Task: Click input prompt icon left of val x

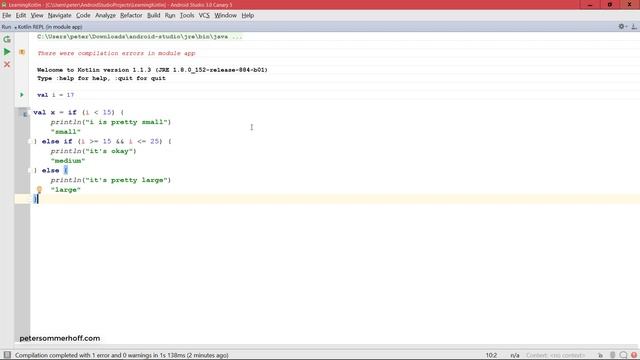Action: (x=25, y=114)
